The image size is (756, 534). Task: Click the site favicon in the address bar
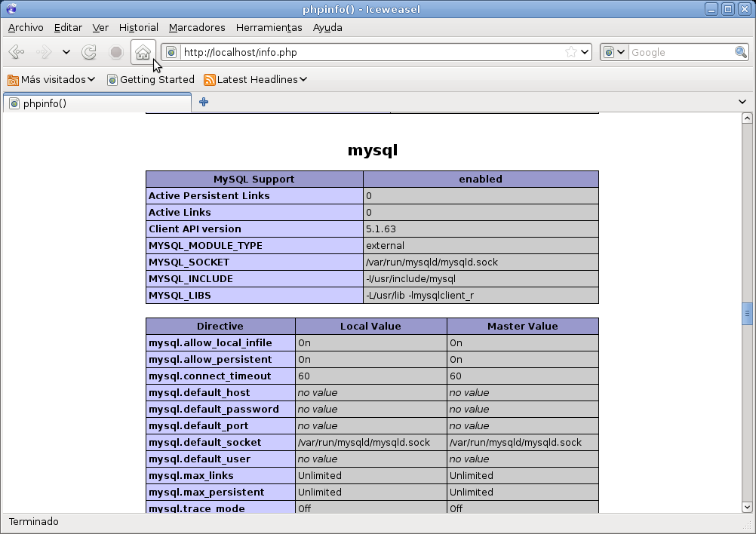click(171, 53)
